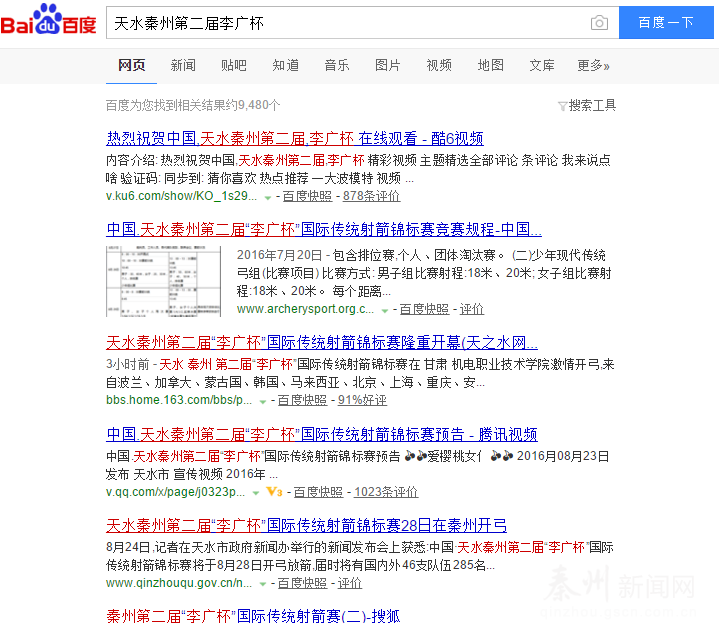Open 百度快照 for v.ku6.com result
Viewport: 719px width, 623px height.
click(307, 196)
